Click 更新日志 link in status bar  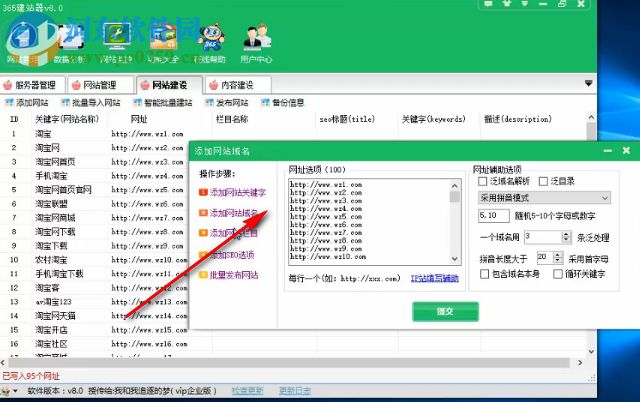[x=295, y=391]
